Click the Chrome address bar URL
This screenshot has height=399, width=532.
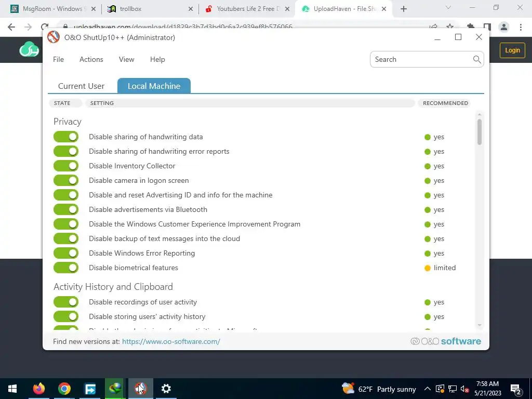(x=183, y=27)
